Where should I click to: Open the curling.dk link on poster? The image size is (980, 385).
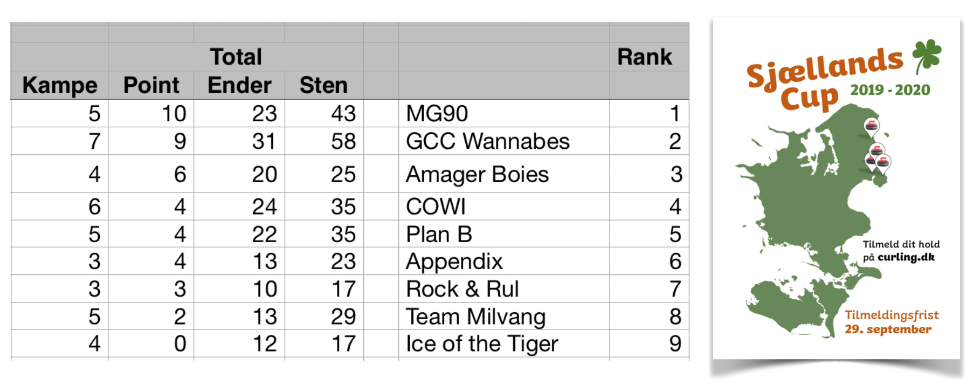pos(906,257)
